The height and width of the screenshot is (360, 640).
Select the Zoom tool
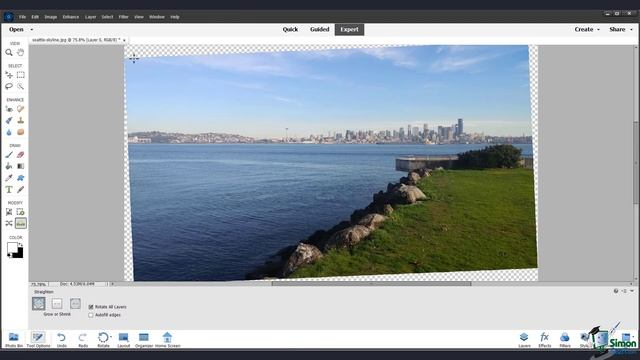coord(9,52)
